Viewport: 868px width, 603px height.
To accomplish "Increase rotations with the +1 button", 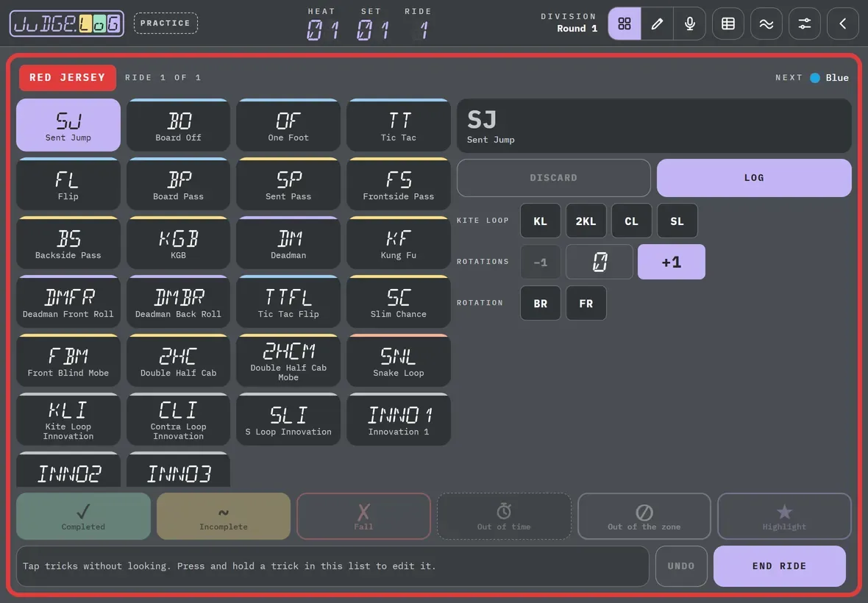I will (x=672, y=262).
